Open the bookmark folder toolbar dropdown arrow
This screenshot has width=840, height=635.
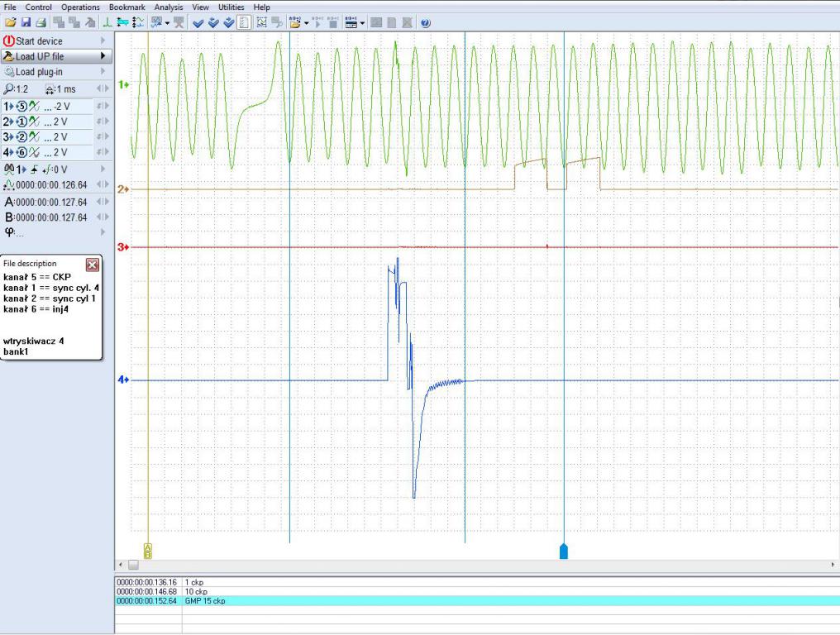pyautogui.click(x=307, y=22)
